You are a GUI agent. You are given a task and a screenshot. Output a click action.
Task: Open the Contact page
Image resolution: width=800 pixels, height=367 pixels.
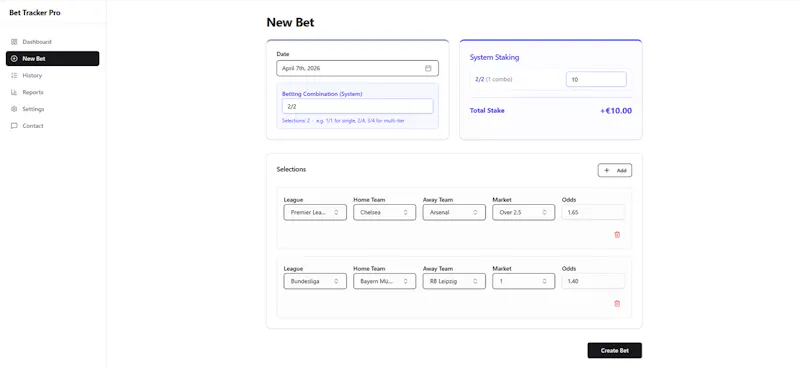point(53,126)
